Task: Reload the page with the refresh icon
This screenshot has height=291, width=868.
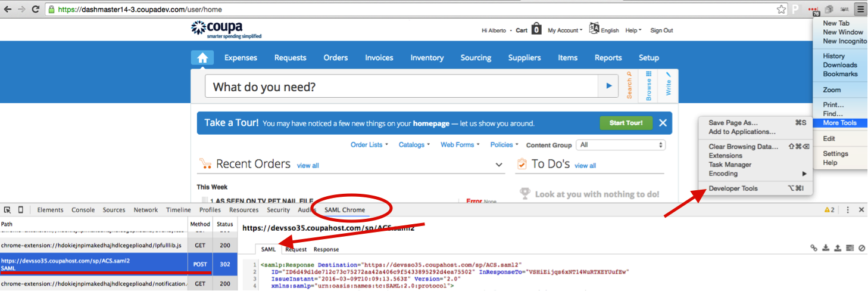Action: click(x=36, y=10)
